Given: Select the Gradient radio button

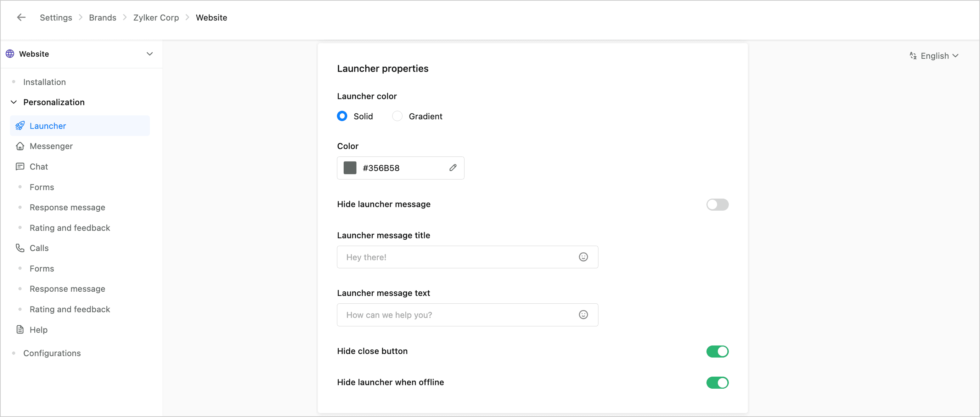Looking at the screenshot, I should (x=397, y=116).
